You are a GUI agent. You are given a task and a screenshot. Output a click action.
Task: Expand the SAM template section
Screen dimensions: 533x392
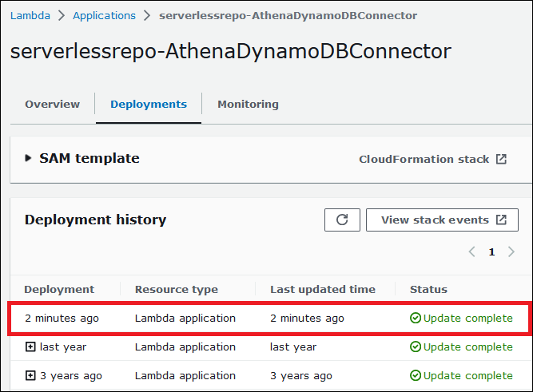pos(29,159)
